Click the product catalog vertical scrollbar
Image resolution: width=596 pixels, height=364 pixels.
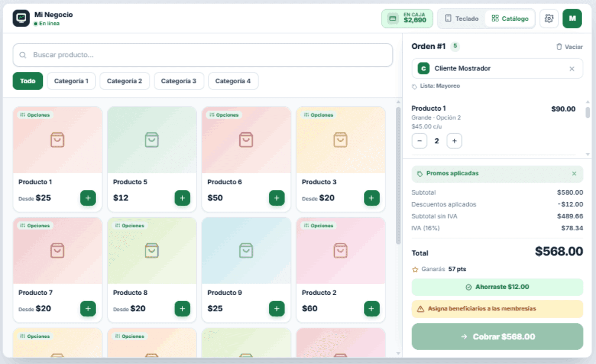(x=398, y=175)
